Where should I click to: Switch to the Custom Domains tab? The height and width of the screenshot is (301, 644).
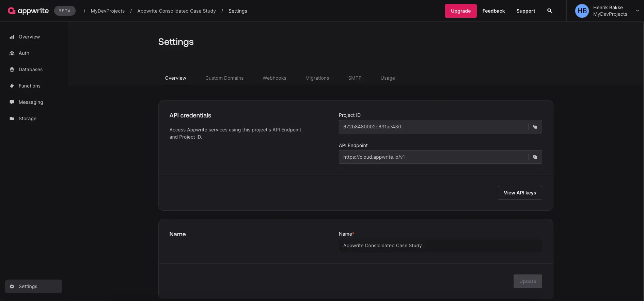pos(224,78)
